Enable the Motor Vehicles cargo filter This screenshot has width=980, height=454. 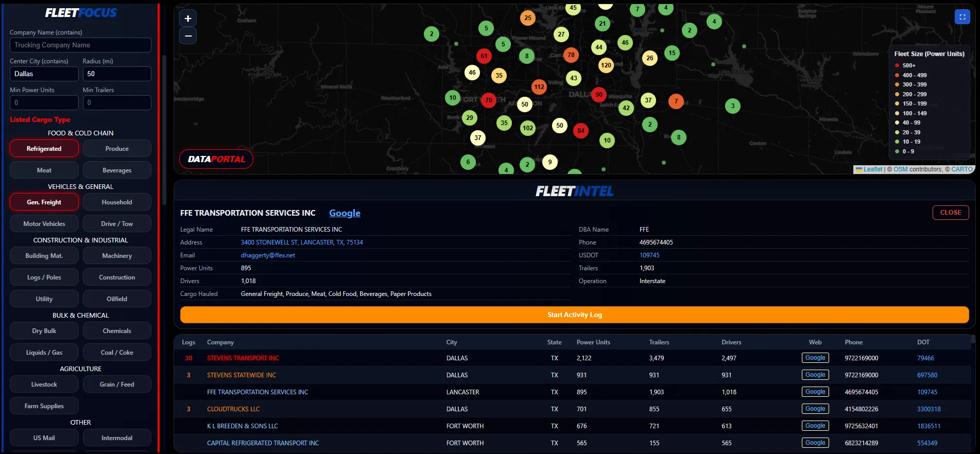click(44, 224)
